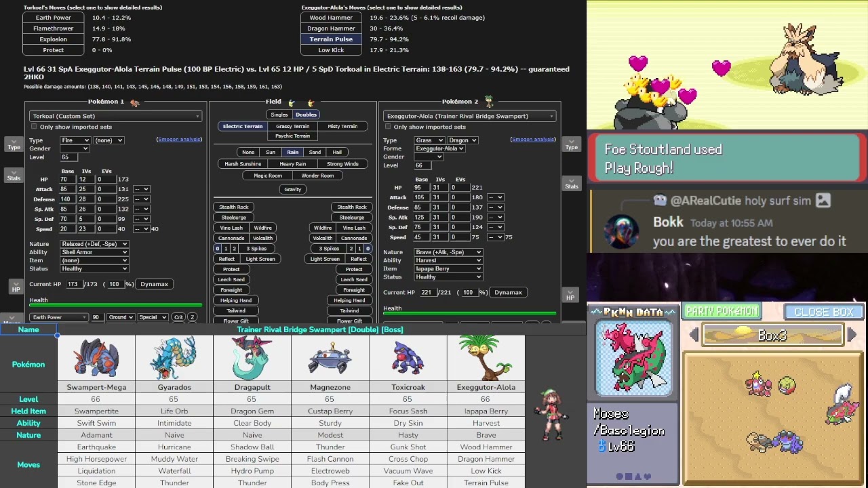868x488 pixels.
Task: Select the blue Pokémon sprite in Box3
Action: click(x=787, y=441)
